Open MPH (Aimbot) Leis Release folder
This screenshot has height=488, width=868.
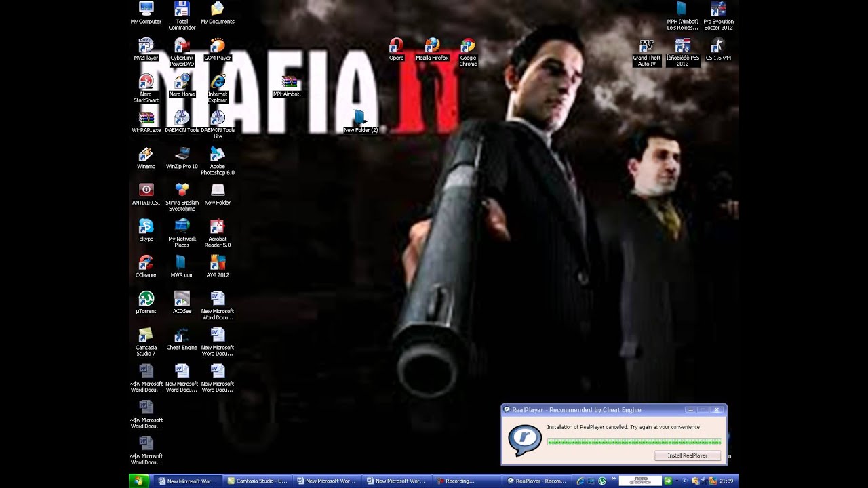coord(682,16)
